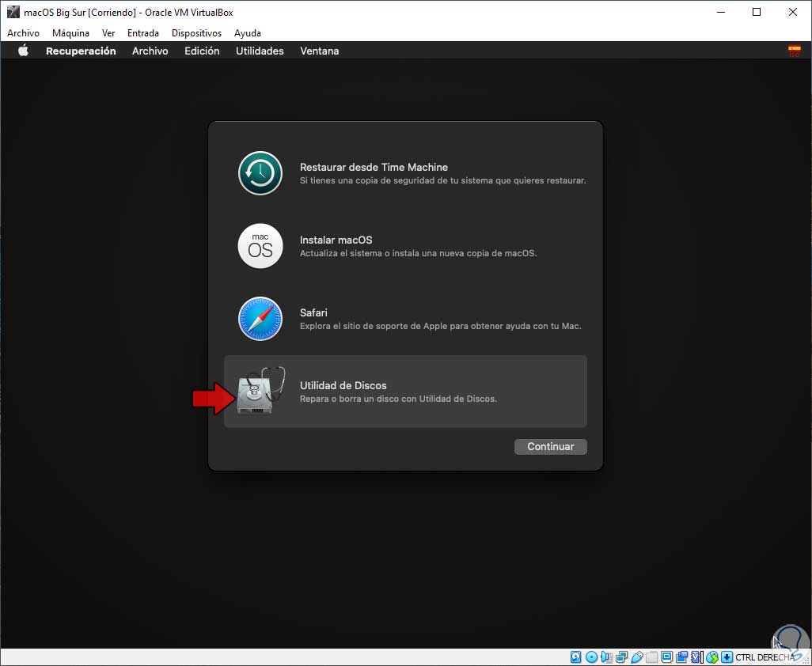This screenshot has height=666, width=812.
Task: Select the macOS installer icon
Action: click(260, 246)
